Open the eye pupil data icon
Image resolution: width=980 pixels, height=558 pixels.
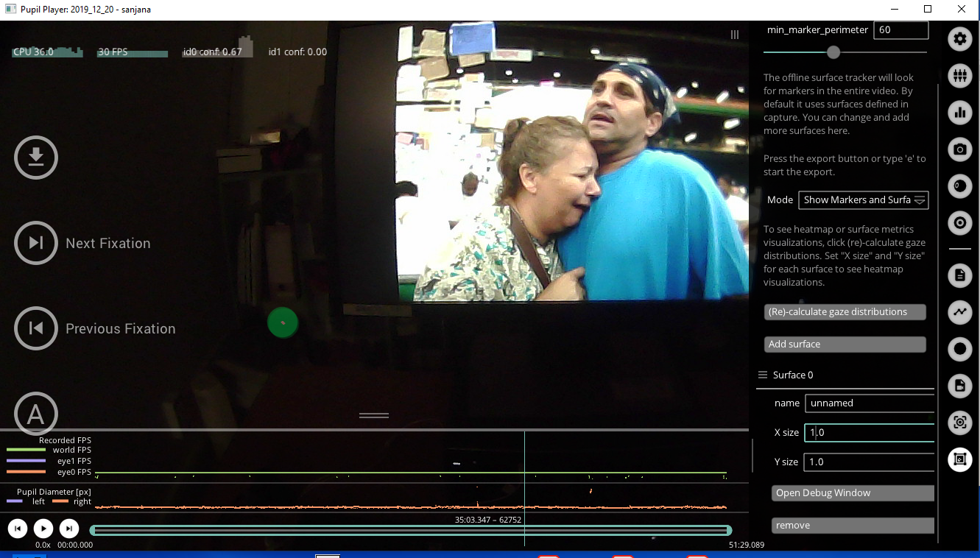pos(959,186)
